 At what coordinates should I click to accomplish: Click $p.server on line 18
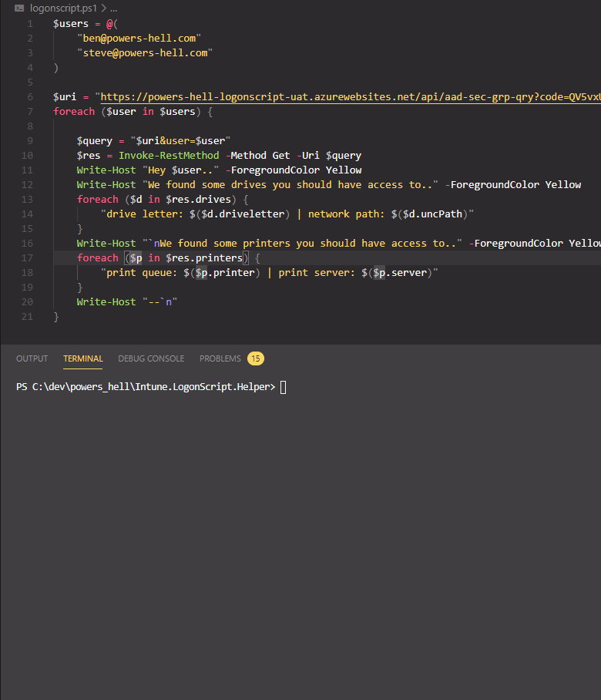pyautogui.click(x=400, y=273)
